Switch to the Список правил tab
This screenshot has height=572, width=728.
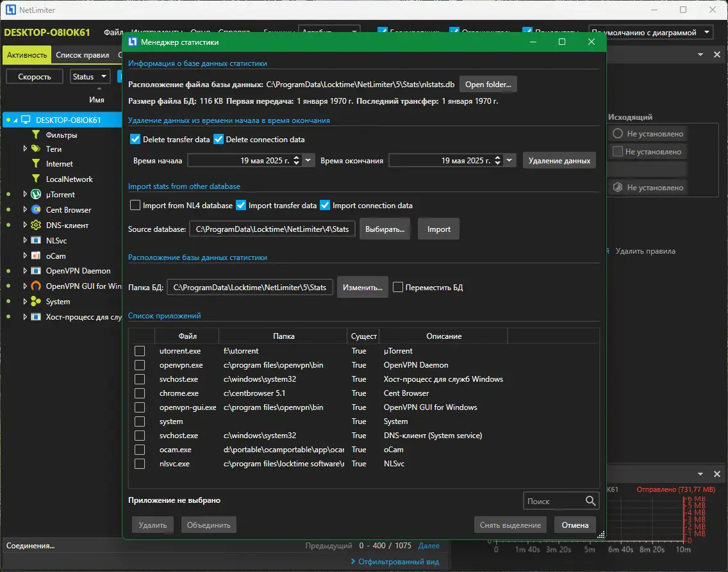click(x=82, y=55)
